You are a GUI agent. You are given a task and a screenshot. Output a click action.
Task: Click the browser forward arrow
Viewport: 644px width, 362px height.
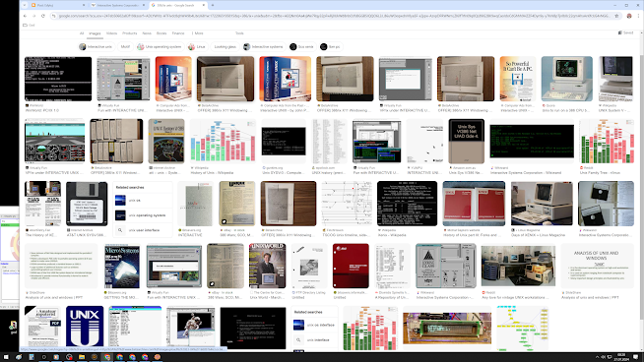pos(34,16)
